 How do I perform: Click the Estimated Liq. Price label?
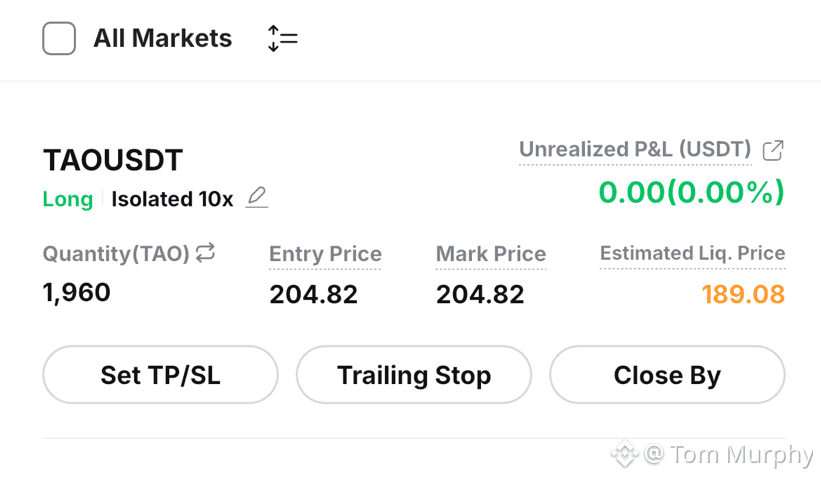(x=692, y=254)
